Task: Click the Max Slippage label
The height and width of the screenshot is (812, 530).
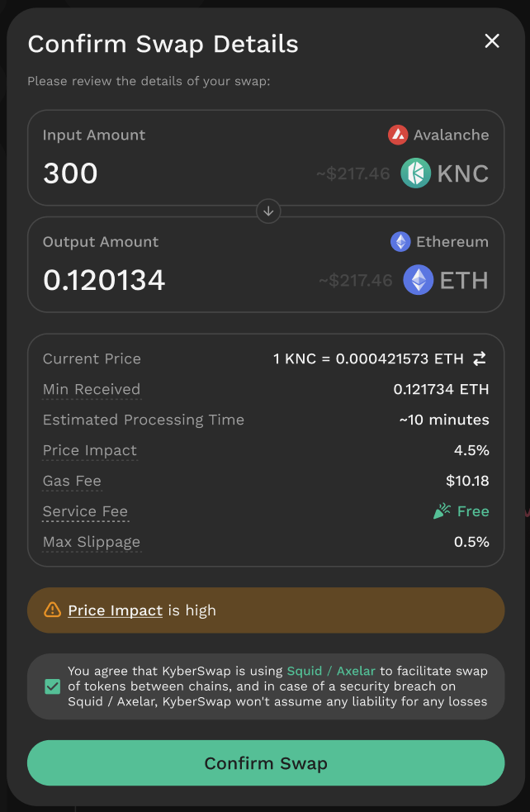Action: 92,542
